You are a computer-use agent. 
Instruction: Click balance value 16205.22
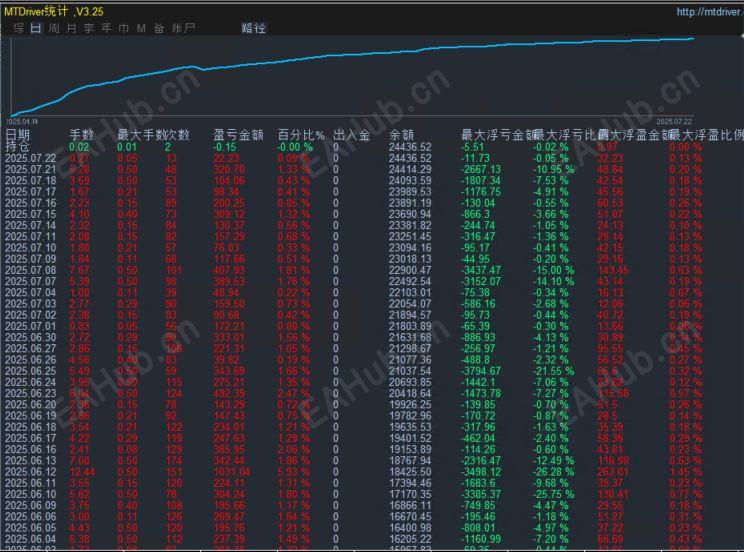[410, 539]
